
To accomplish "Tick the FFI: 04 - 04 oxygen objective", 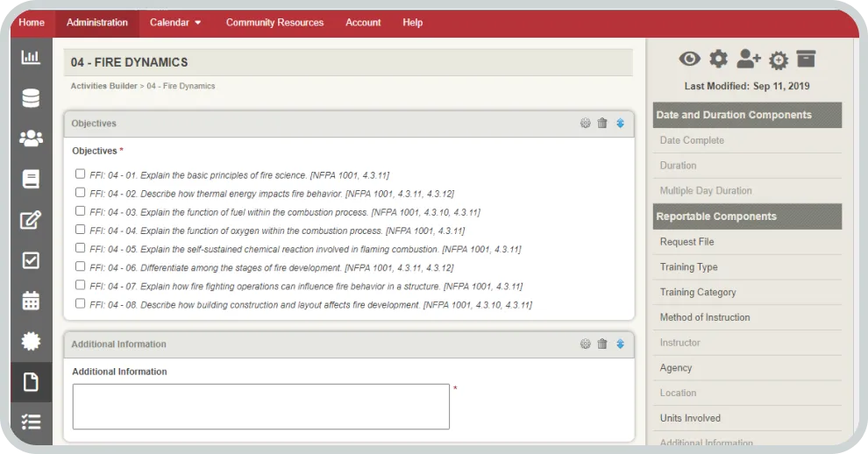I will (81, 230).
